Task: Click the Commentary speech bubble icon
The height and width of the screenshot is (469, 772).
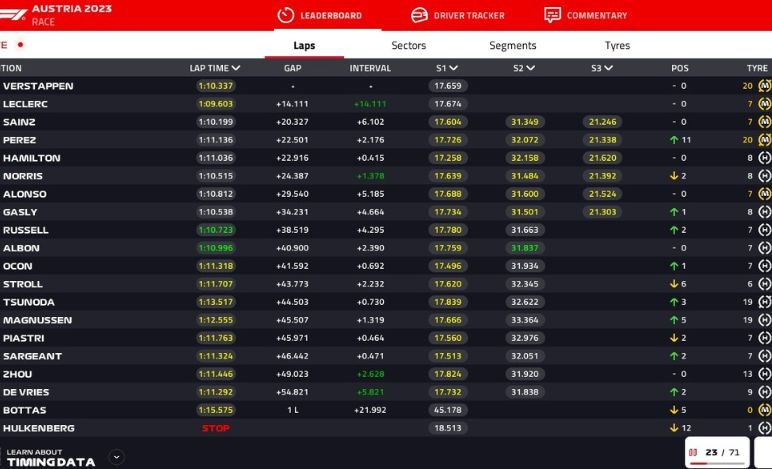Action: pyautogui.click(x=552, y=15)
